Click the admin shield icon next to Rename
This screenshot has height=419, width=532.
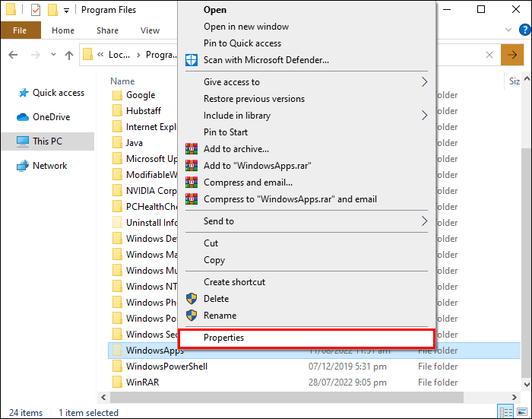point(192,316)
